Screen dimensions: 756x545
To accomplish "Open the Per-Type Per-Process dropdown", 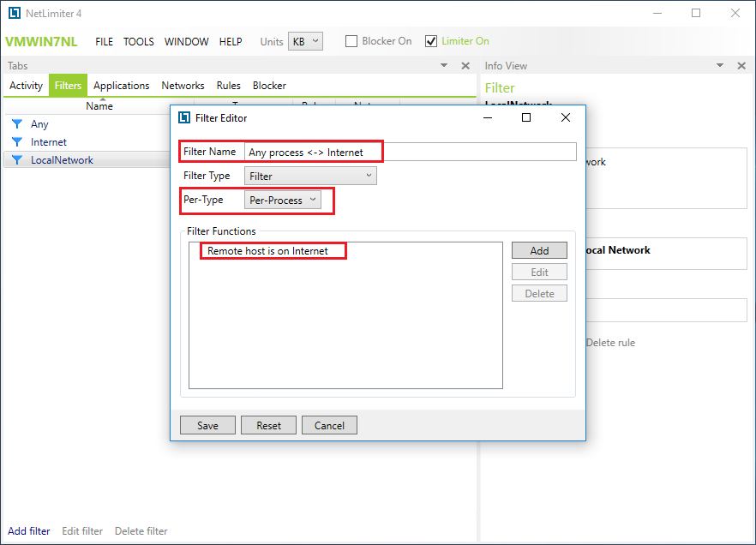I will 283,200.
